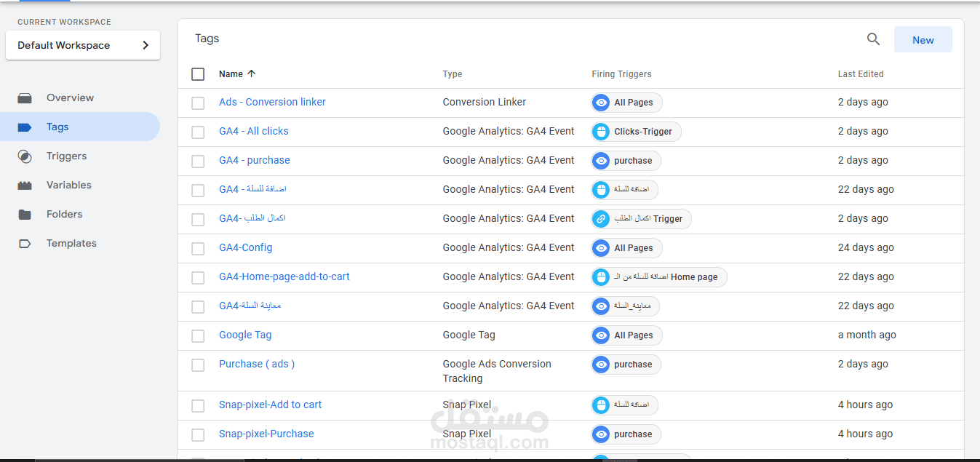This screenshot has width=980, height=462.
Task: Select all tags with header checkbox
Action: [x=198, y=73]
